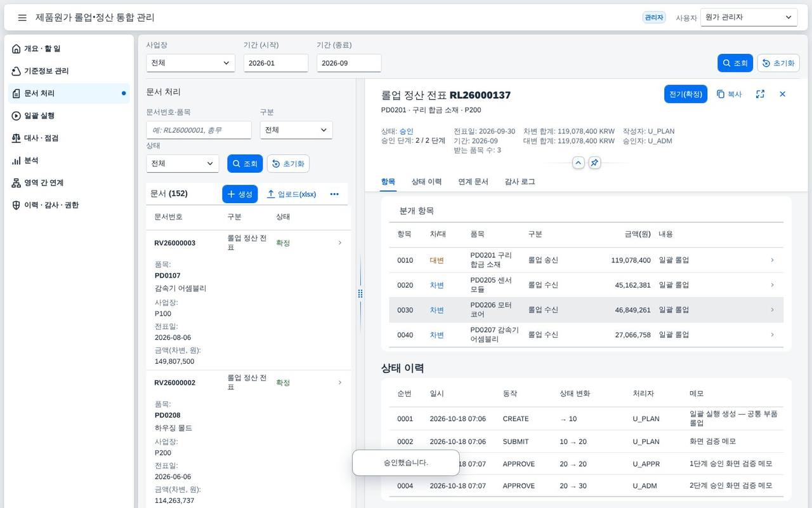Switch to the 항목 tab
The height and width of the screenshot is (508, 812).
pos(388,182)
